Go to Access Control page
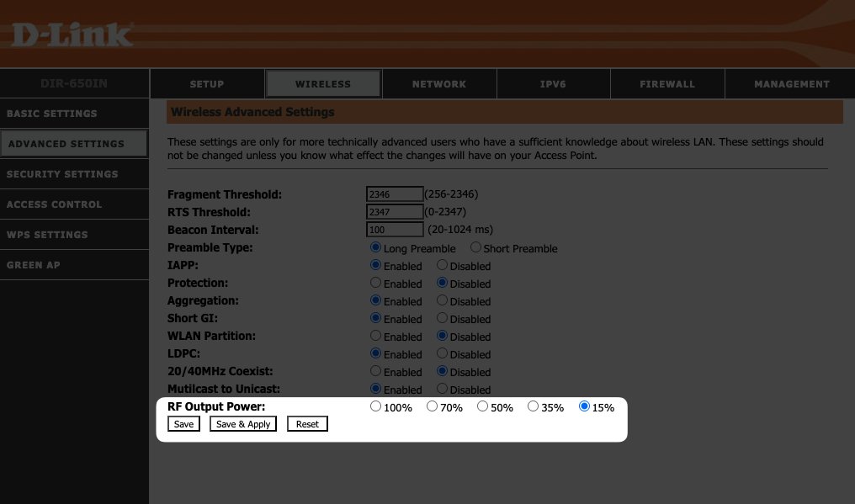 point(74,204)
